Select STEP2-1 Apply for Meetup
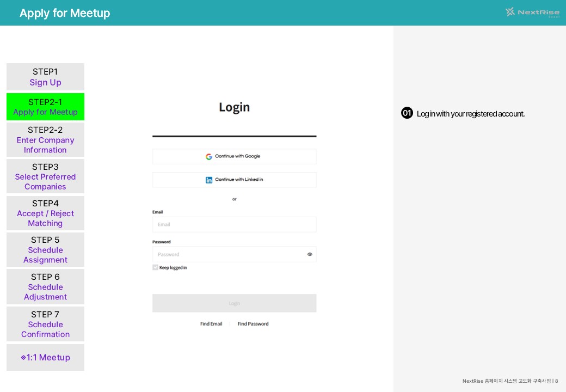566x392 pixels. (46, 107)
